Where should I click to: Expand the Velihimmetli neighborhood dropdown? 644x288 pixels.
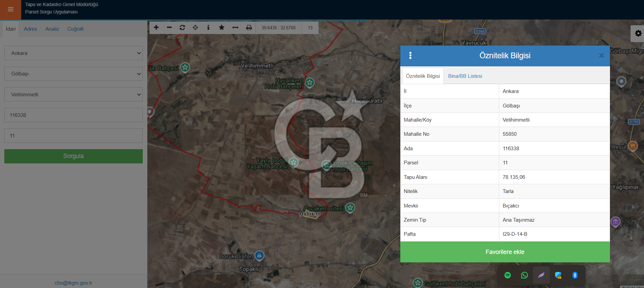[x=73, y=95]
